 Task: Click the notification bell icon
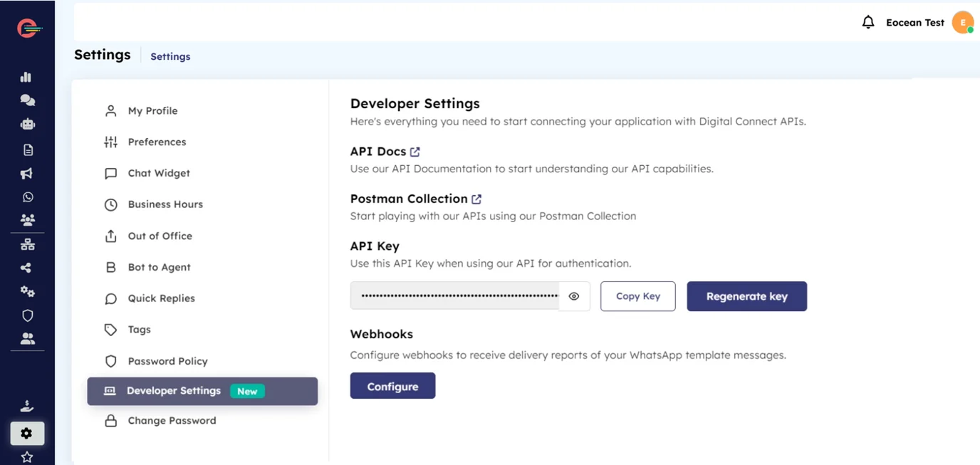tap(867, 23)
